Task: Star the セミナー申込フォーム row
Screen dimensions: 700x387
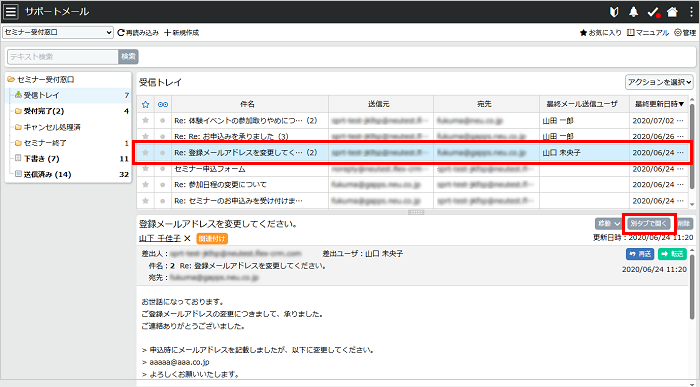Action: pos(146,169)
